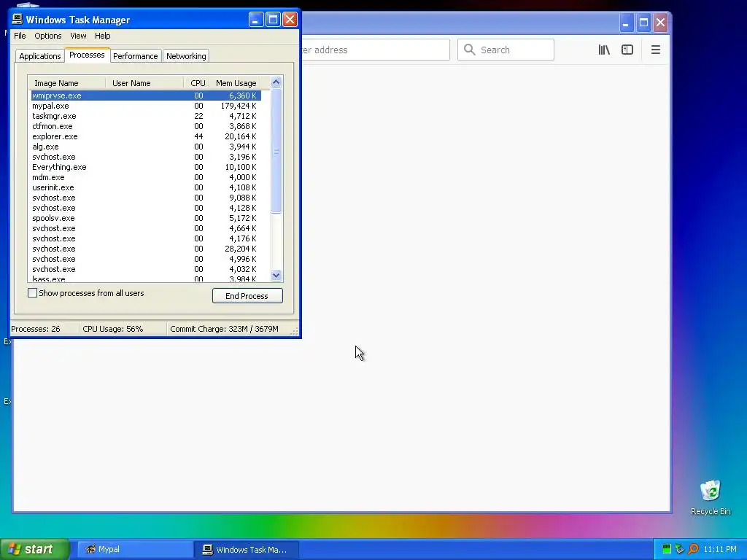Close the Windows Task Manager window
The height and width of the screenshot is (560, 747).
pos(290,20)
